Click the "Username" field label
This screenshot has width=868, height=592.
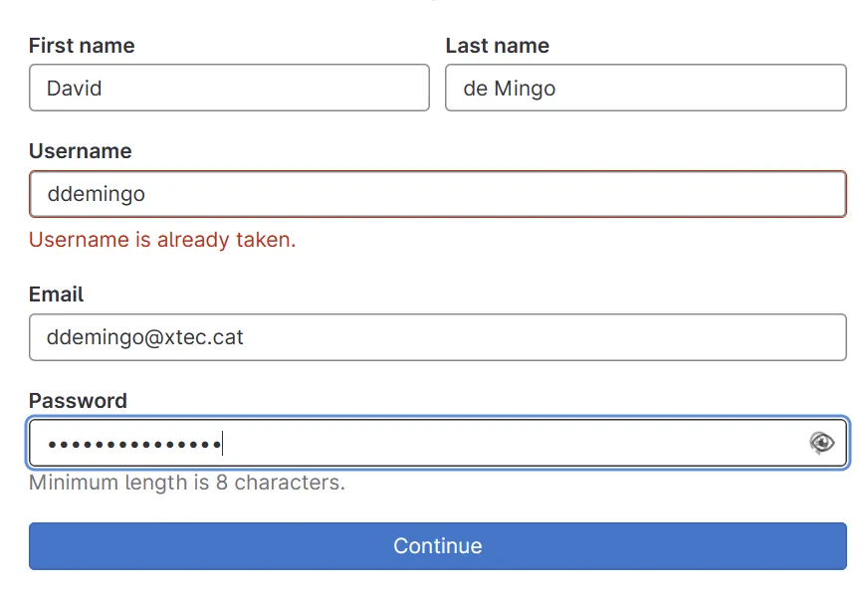coord(80,151)
